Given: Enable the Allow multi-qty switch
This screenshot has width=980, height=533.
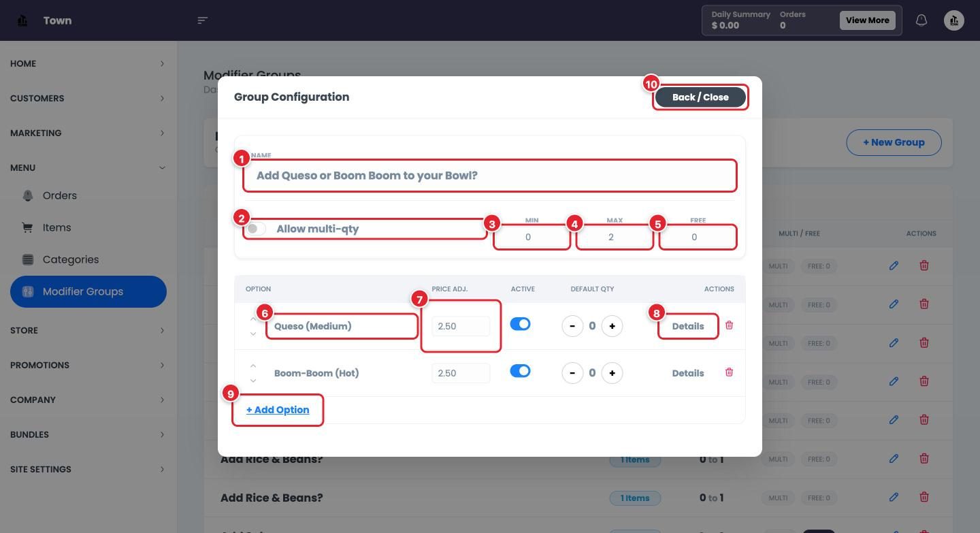Looking at the screenshot, I should pos(256,229).
